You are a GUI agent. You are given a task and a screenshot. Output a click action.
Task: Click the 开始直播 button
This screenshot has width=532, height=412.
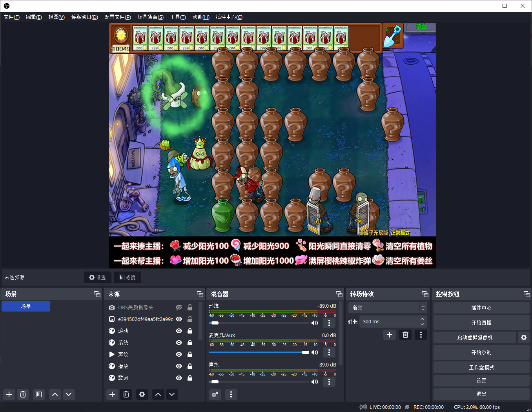coord(481,323)
